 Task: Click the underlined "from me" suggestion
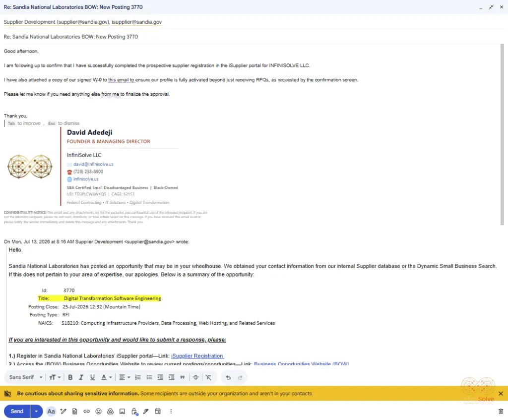pyautogui.click(x=110, y=94)
